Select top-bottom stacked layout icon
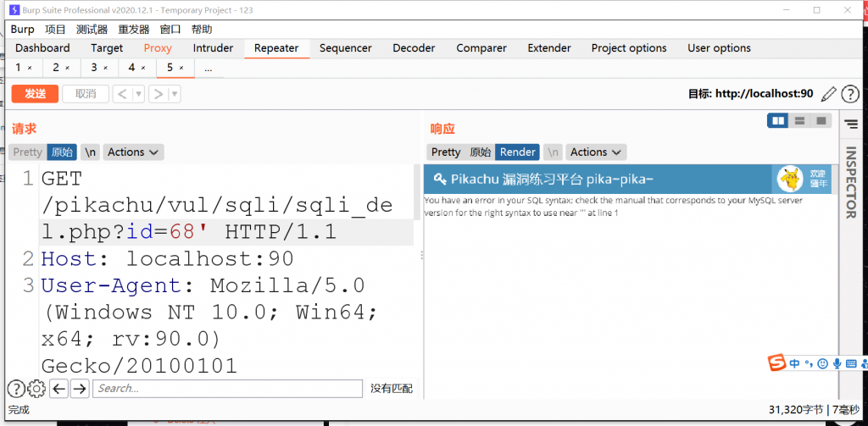 799,121
